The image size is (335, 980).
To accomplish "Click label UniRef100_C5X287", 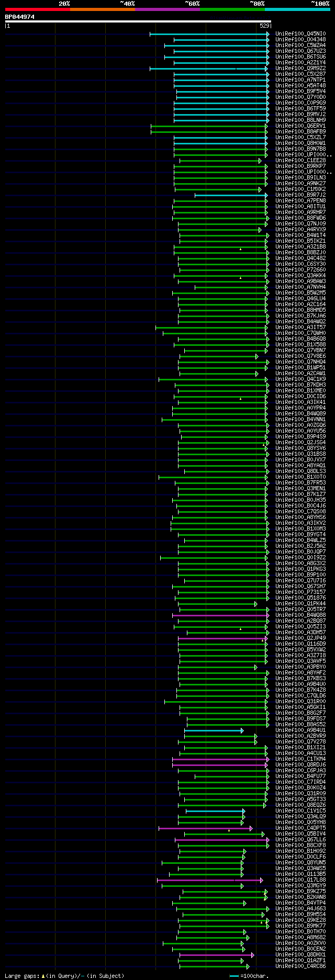I will pyautogui.click(x=300, y=74).
